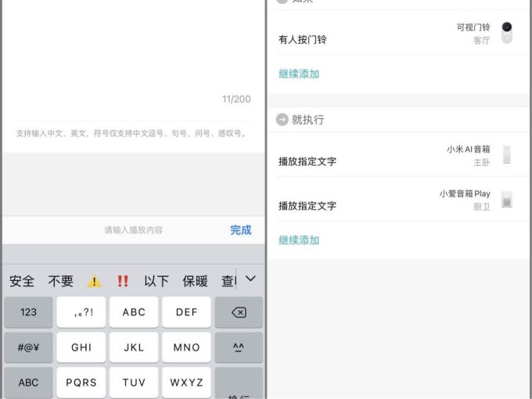Image resolution: width=532 pixels, height=399 pixels.
Task: Tap the backspace delete key
Action: tap(239, 312)
